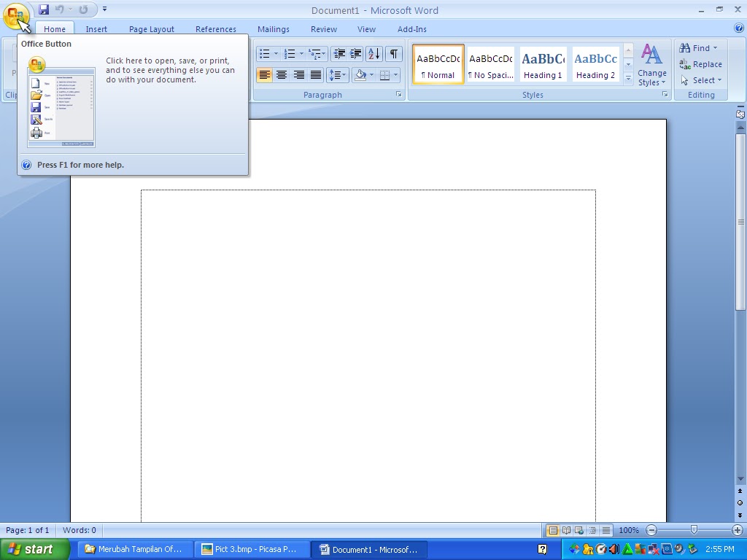The image size is (747, 560).
Task: Apply the Heading 2 style
Action: coord(595,64)
